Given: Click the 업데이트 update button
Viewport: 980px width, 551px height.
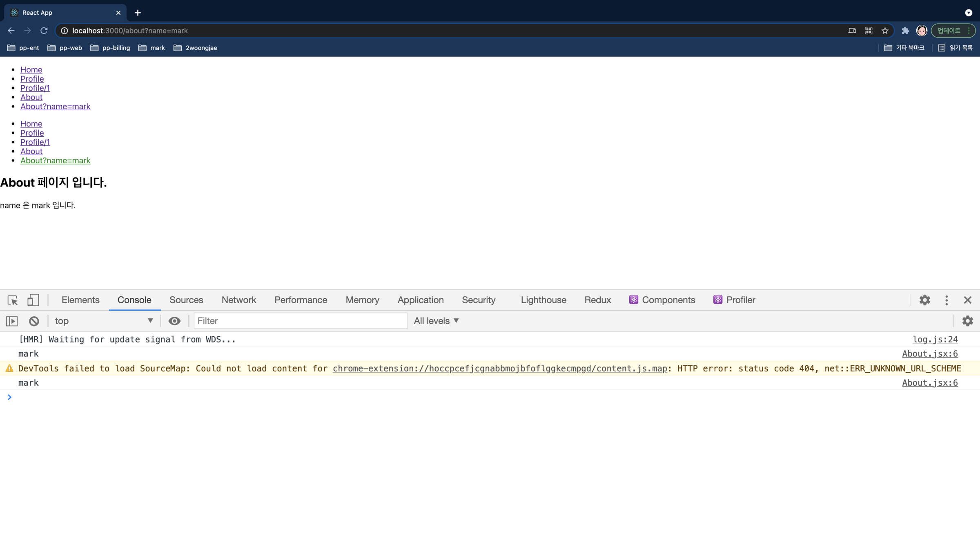Looking at the screenshot, I should point(949,31).
